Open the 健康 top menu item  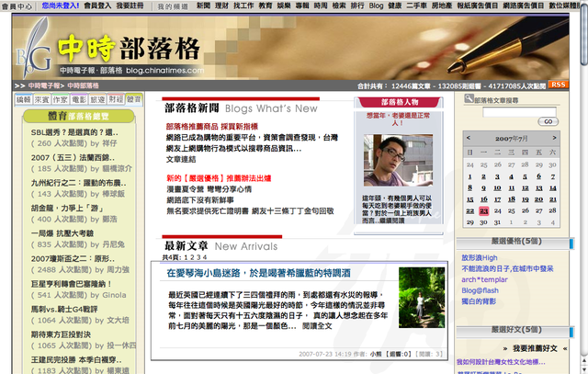click(394, 6)
